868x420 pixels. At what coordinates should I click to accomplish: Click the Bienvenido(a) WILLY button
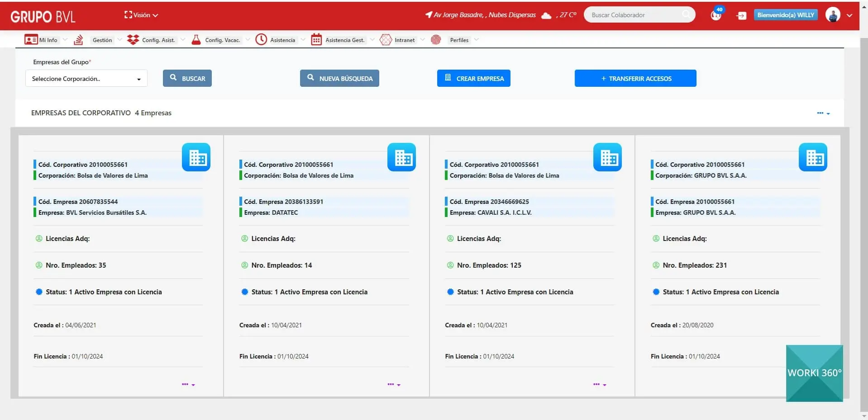click(786, 15)
